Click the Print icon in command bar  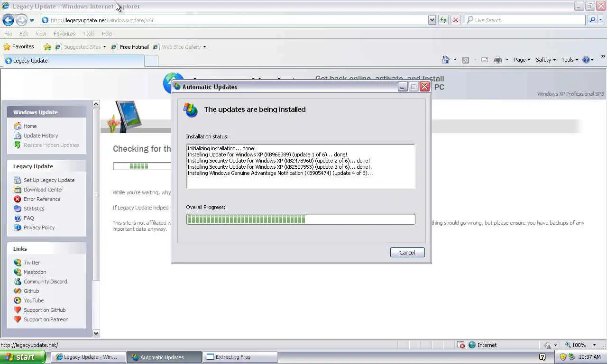pyautogui.click(x=497, y=60)
